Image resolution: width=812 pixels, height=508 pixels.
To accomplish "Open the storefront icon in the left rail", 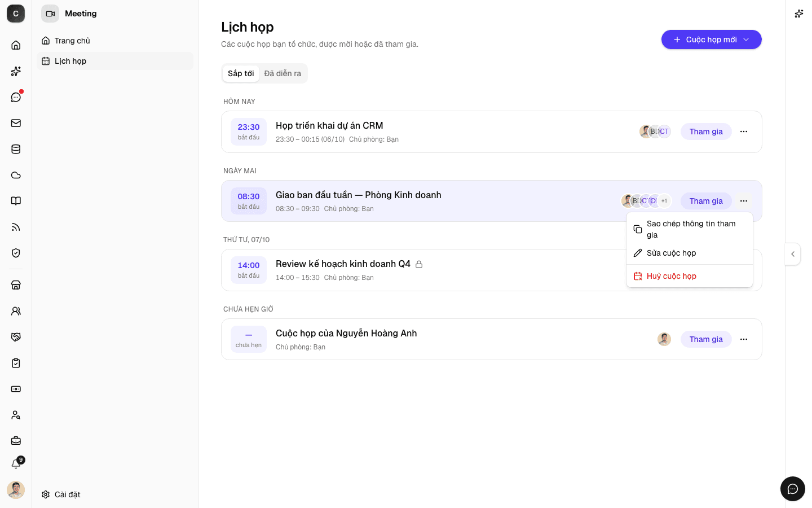I will coord(16,285).
